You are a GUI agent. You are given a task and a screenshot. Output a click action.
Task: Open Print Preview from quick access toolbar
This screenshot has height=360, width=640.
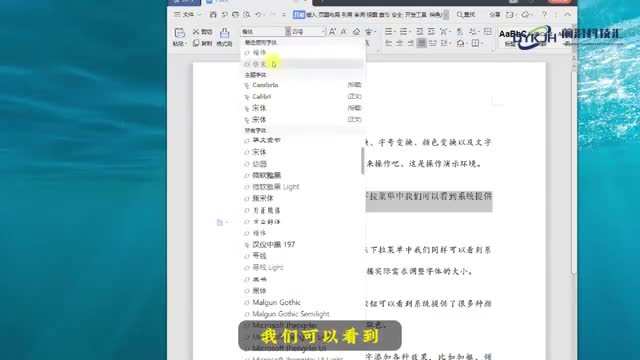(247, 15)
